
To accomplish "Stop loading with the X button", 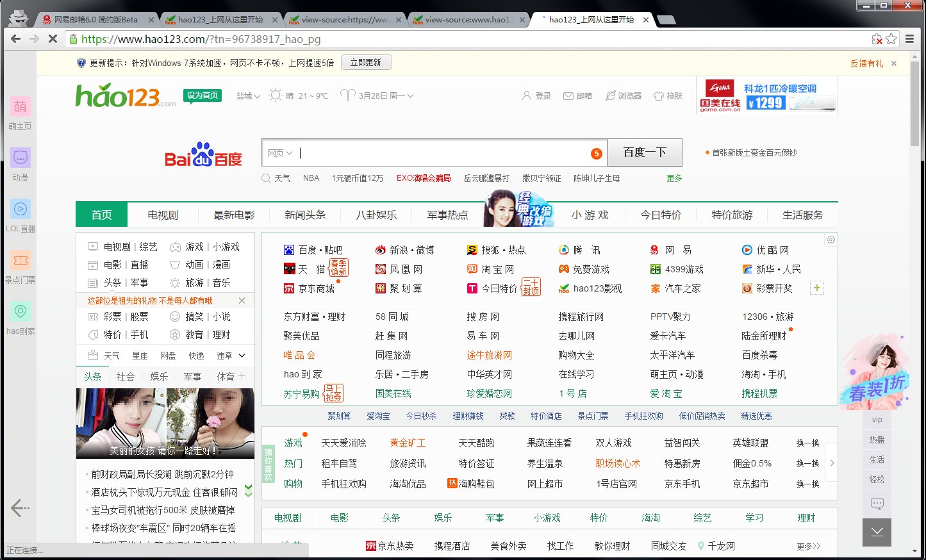I will [53, 39].
